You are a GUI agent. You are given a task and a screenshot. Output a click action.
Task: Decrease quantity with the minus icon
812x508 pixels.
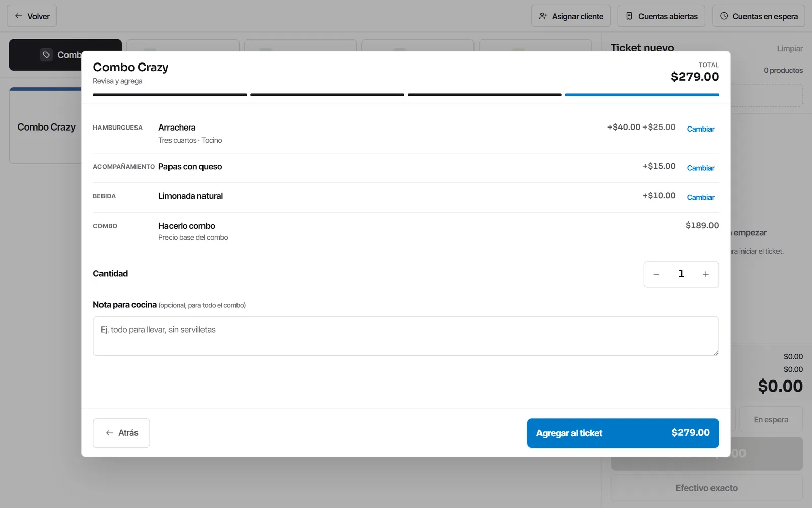click(656, 274)
